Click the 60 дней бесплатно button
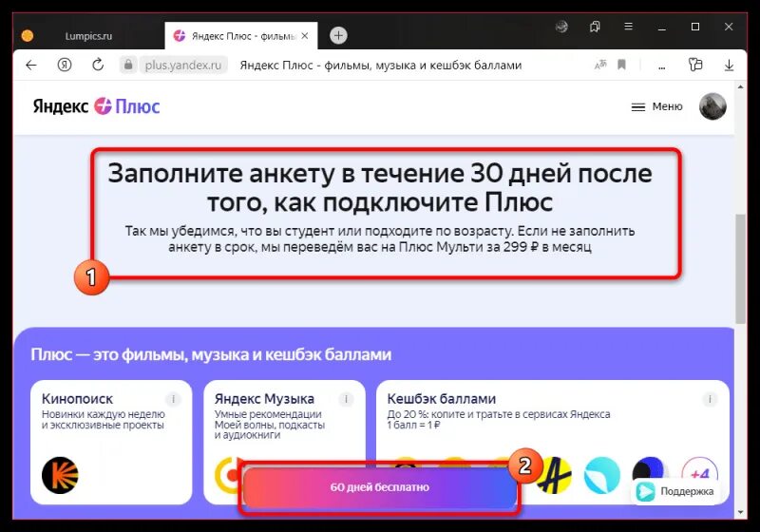Image resolution: width=760 pixels, height=532 pixels. coord(379,487)
